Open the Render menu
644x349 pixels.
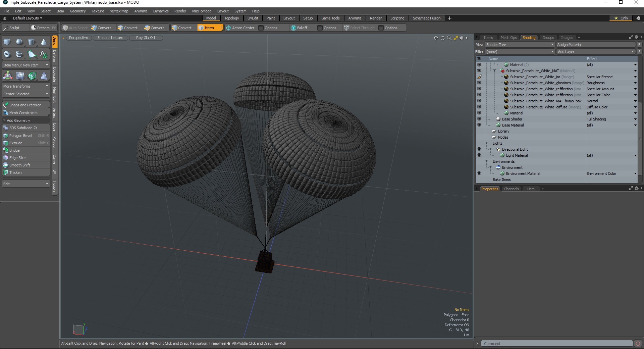tap(180, 11)
